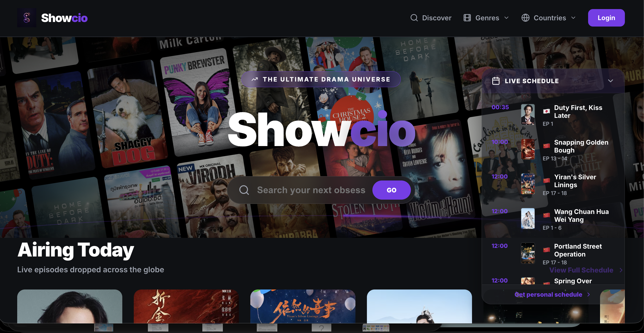This screenshot has width=644, height=333.
Task: Click the 10:00 schedule time
Action: pos(499,142)
